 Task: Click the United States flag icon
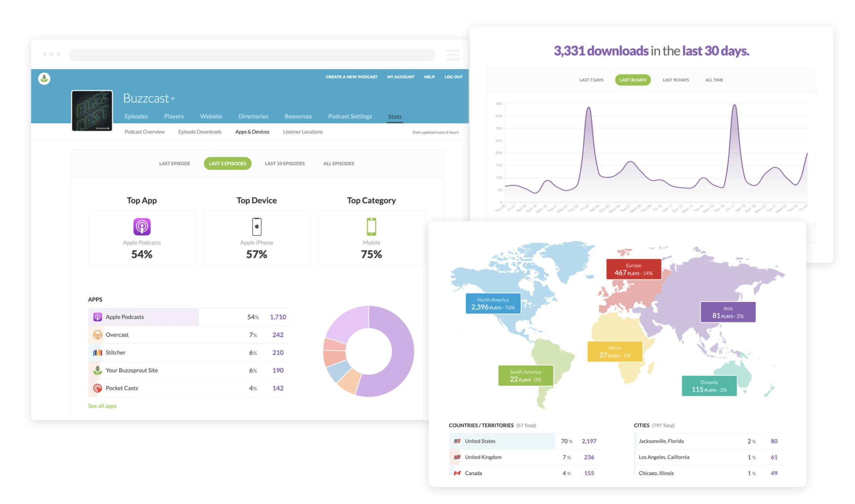(x=457, y=441)
